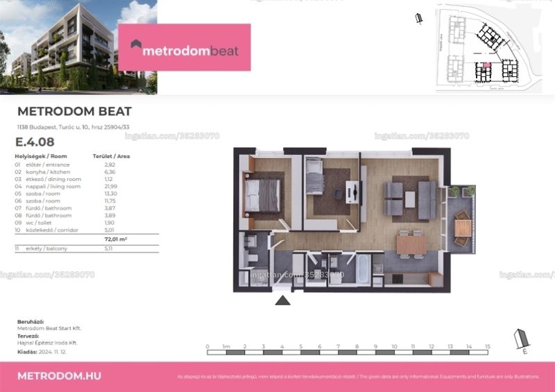Click the white coffee table between the sofas
The image size is (555, 392).
point(410,199)
